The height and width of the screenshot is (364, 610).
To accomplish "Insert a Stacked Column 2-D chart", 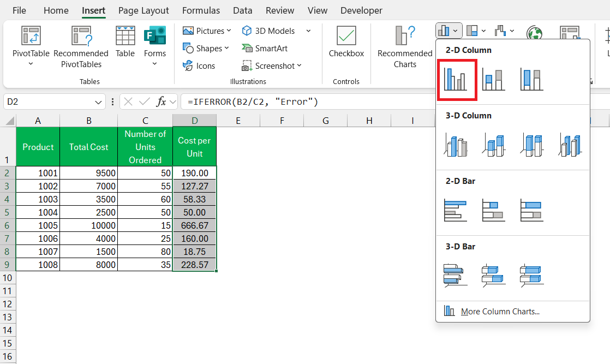I will [x=494, y=80].
